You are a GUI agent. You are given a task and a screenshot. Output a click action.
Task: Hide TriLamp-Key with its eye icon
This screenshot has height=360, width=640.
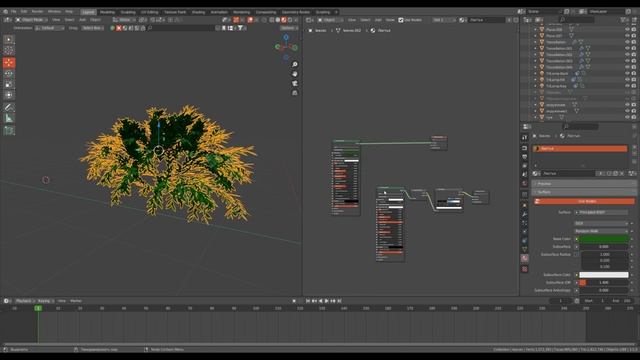(627, 86)
